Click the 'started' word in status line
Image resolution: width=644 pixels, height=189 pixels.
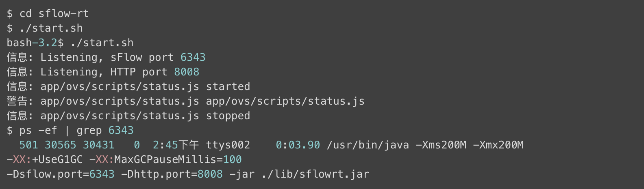pyautogui.click(x=228, y=86)
